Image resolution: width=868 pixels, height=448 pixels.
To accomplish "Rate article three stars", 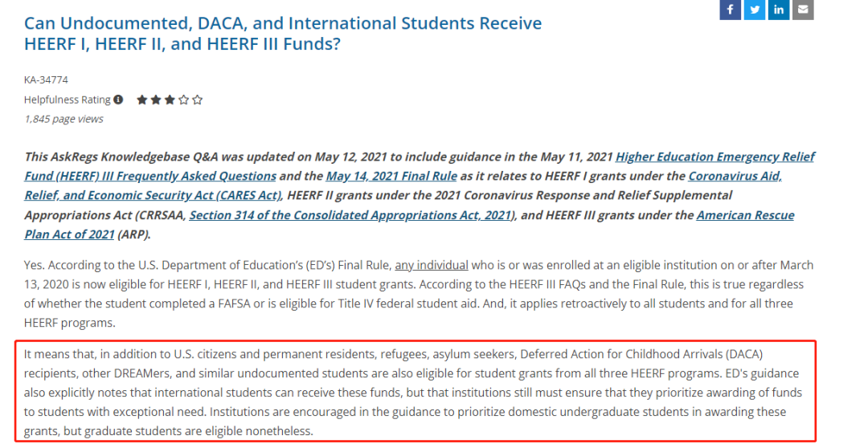I will (x=170, y=100).
